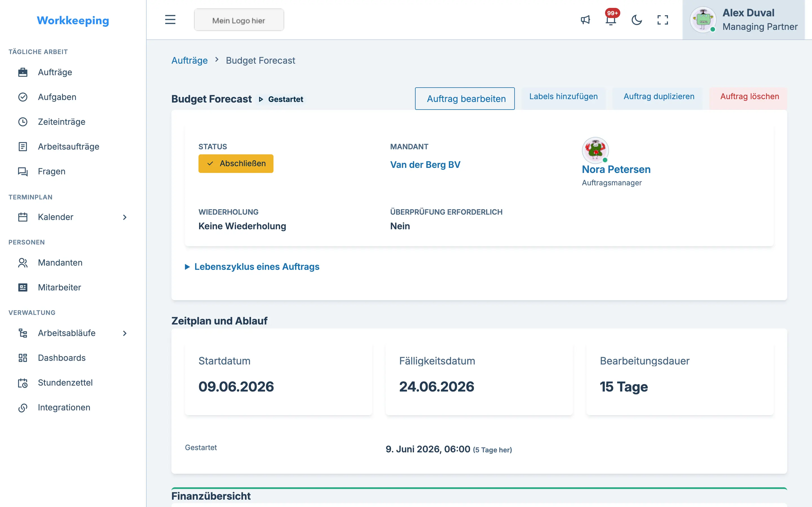This screenshot has width=812, height=507.
Task: Click the Fragen chat icon
Action: [x=23, y=171]
